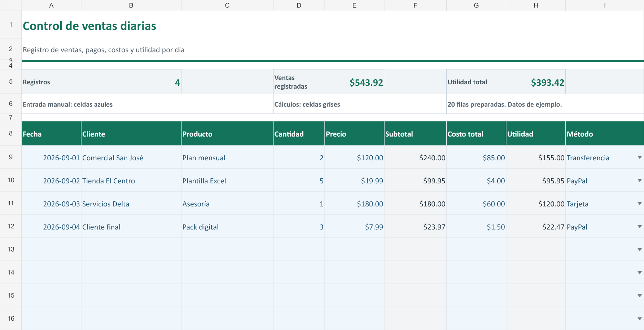Select the $543.92 ventas registradas value
Image resolution: width=644 pixels, height=330 pixels.
point(366,82)
